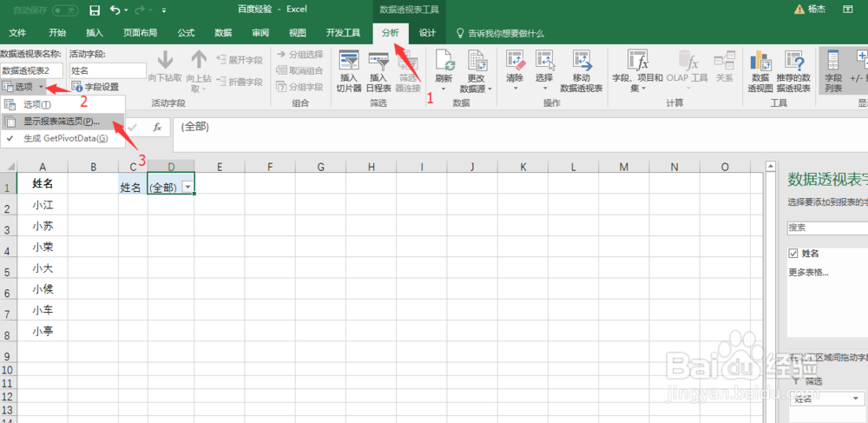Switch to the 插入 ribbon tab

[95, 33]
